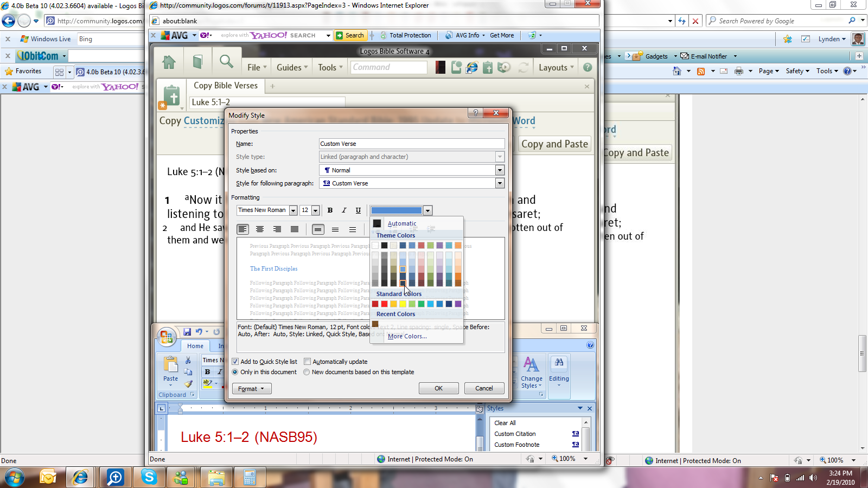Pick the yellow standard color swatch

(403, 304)
